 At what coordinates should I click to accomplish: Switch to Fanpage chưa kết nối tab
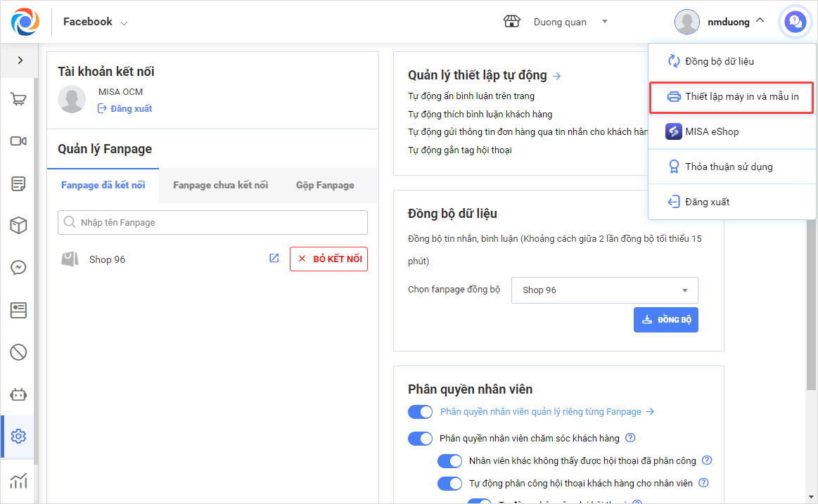220,186
